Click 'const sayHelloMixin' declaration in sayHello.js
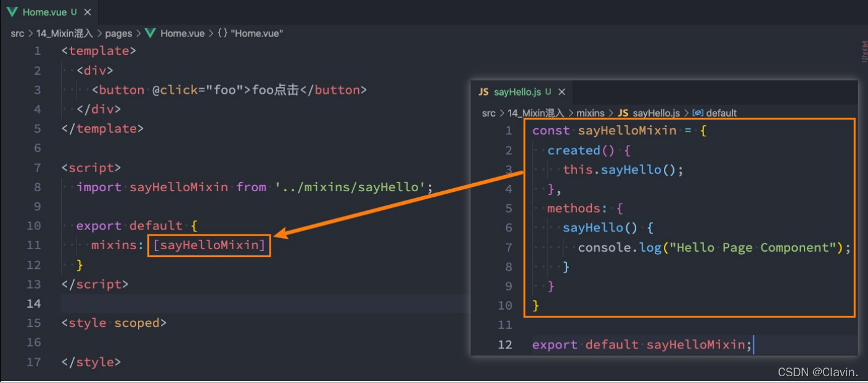This screenshot has width=868, height=383. (x=604, y=131)
